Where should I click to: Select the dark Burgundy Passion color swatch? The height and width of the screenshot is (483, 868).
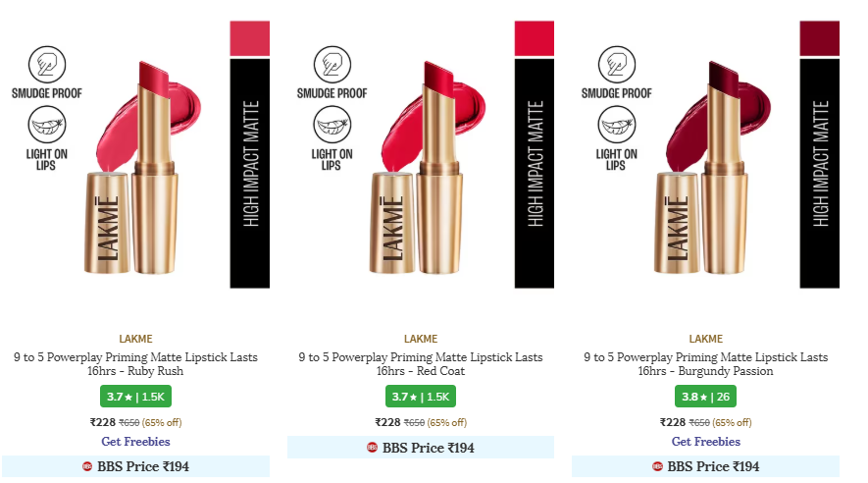point(819,38)
